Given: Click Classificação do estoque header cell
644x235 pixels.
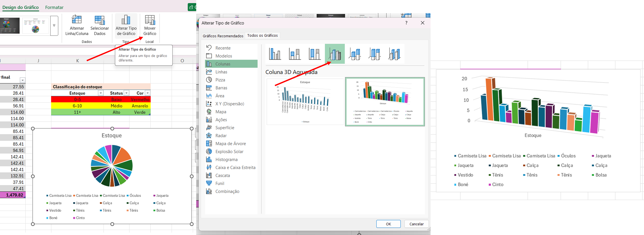Looking at the screenshot, I should coord(101,87).
